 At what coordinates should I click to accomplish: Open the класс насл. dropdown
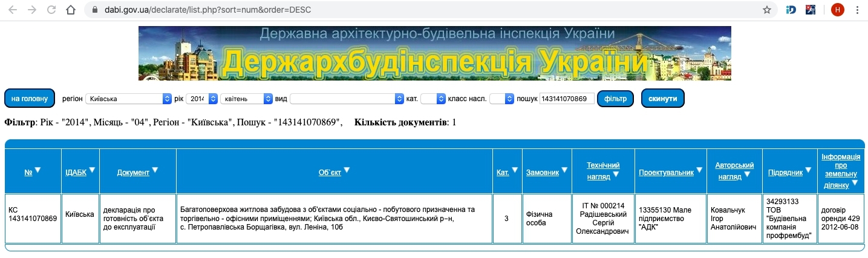point(501,99)
